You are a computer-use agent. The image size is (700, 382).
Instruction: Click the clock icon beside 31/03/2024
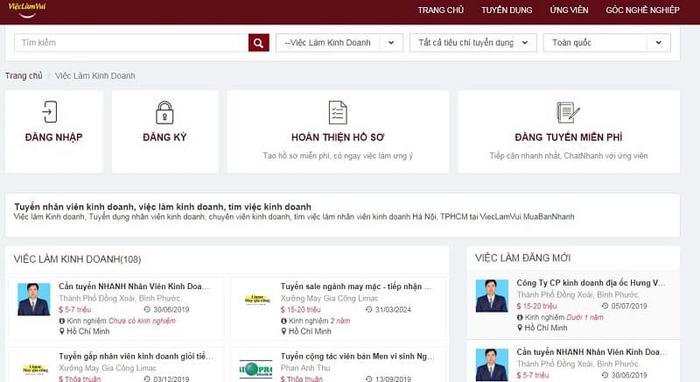click(x=369, y=309)
